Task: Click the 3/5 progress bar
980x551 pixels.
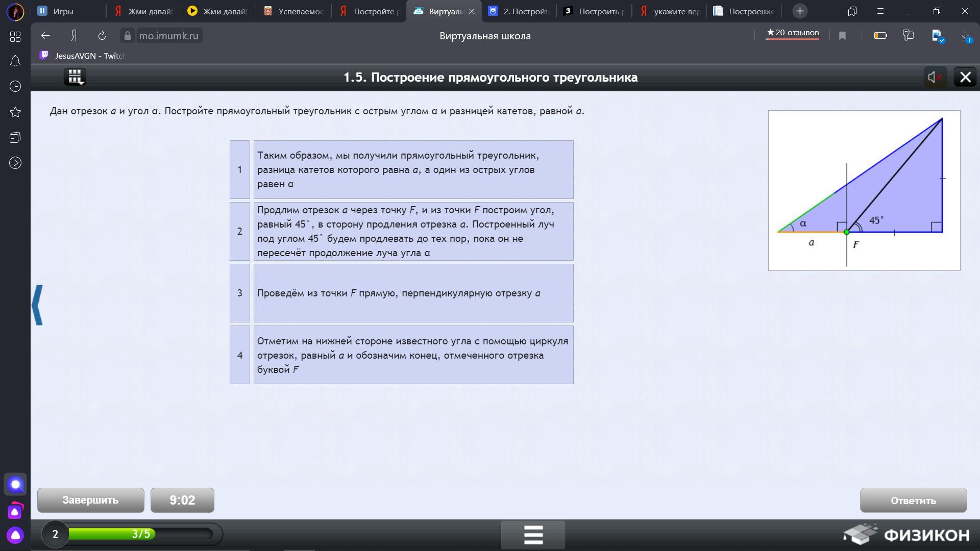Action: click(x=141, y=534)
